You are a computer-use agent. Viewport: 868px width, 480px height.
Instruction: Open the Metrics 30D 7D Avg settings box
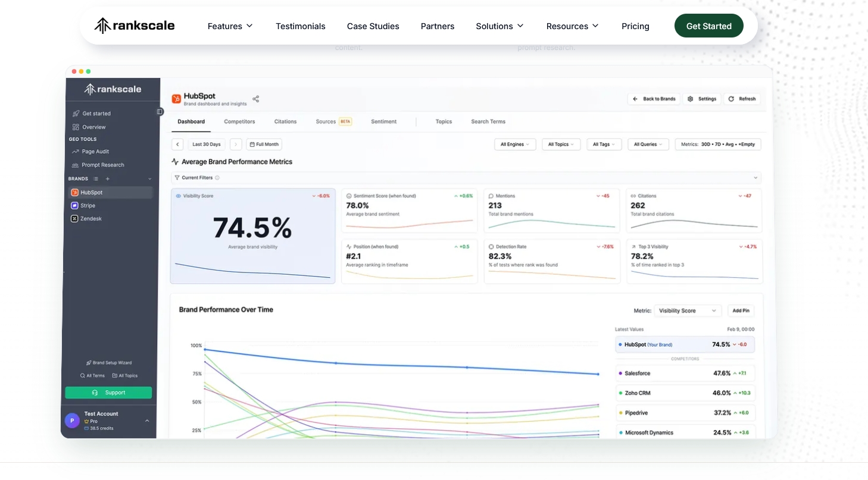[718, 145]
